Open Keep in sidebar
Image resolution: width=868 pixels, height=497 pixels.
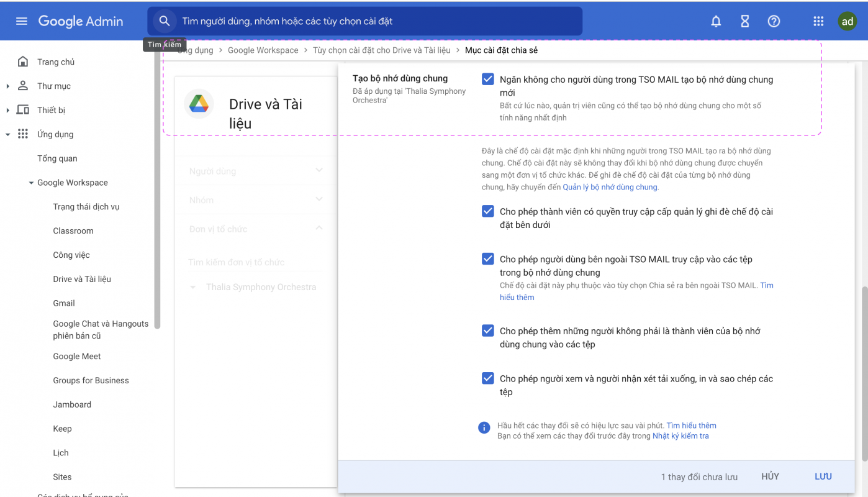(x=62, y=429)
